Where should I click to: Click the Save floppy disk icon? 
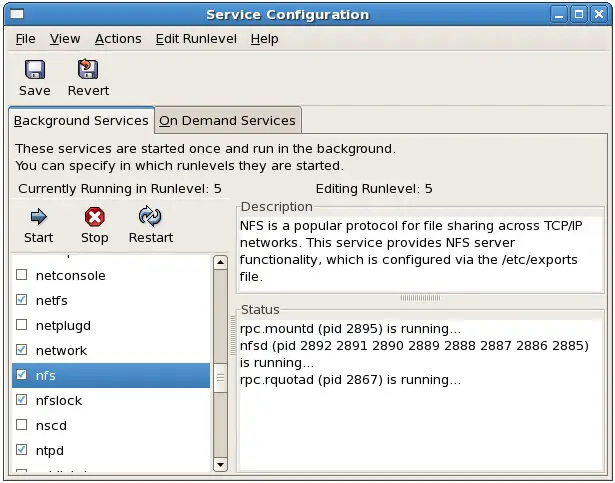click(x=34, y=70)
